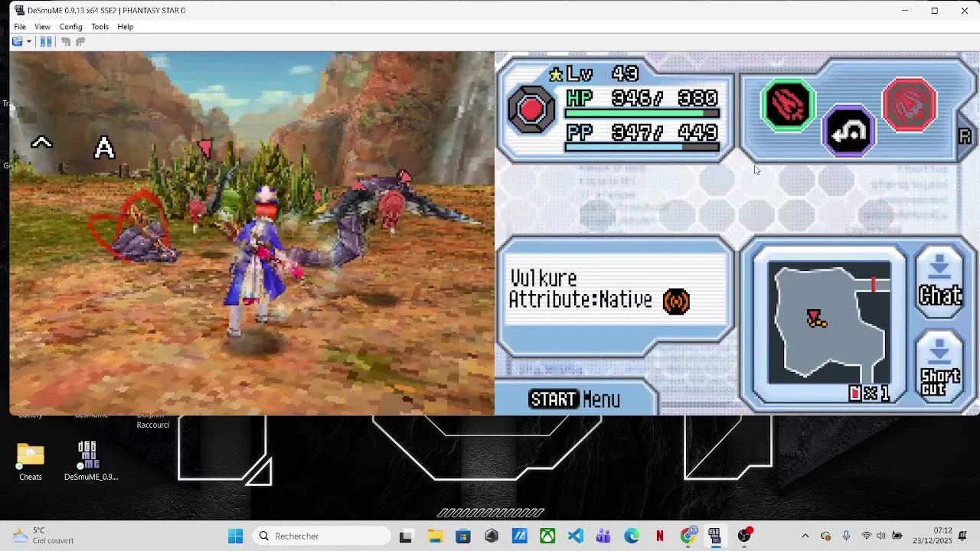Open File Explorer from the taskbar
Screen dimensions: 980x551
(x=435, y=536)
